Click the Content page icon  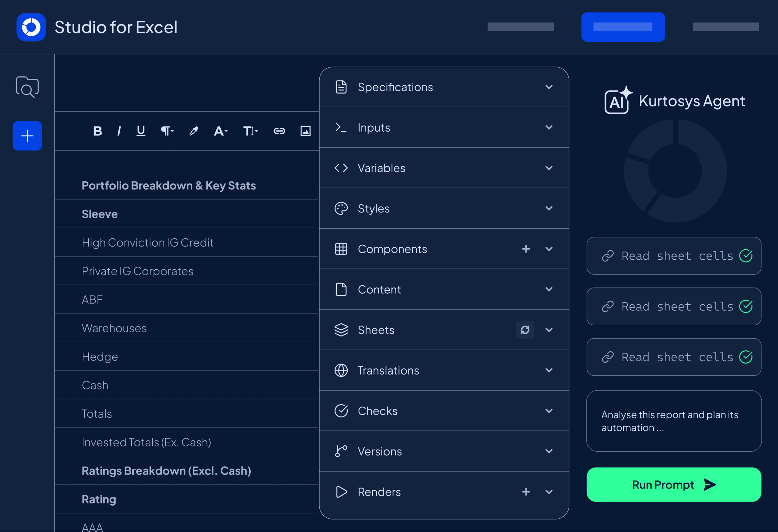click(x=341, y=290)
